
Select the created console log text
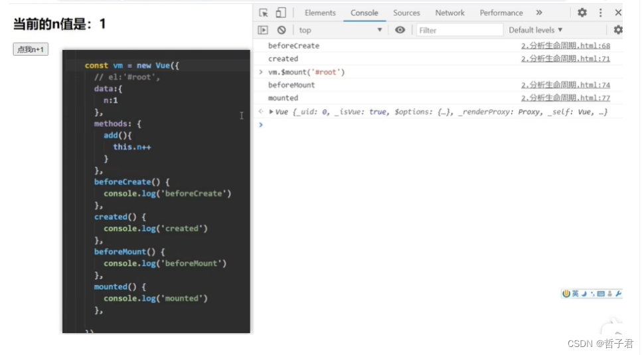pos(283,59)
